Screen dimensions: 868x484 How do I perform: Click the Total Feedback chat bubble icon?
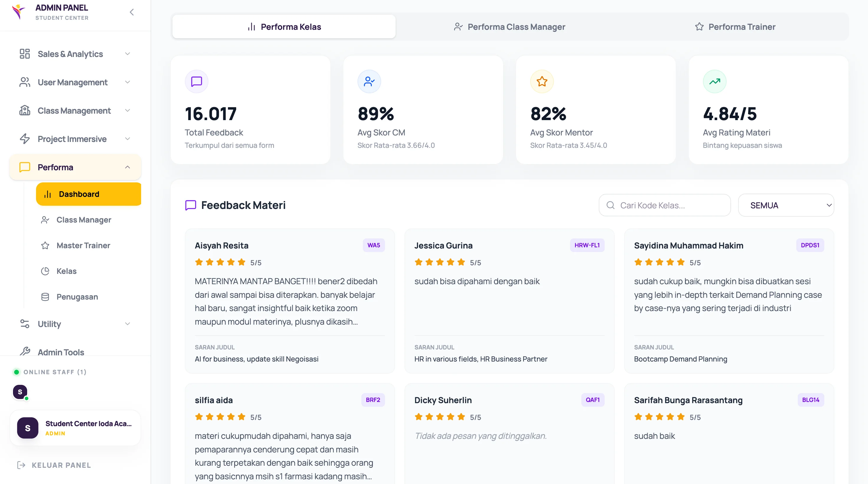196,81
